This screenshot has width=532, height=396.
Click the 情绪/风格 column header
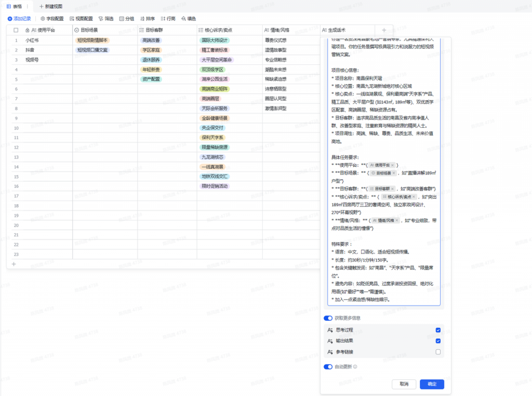click(x=291, y=30)
